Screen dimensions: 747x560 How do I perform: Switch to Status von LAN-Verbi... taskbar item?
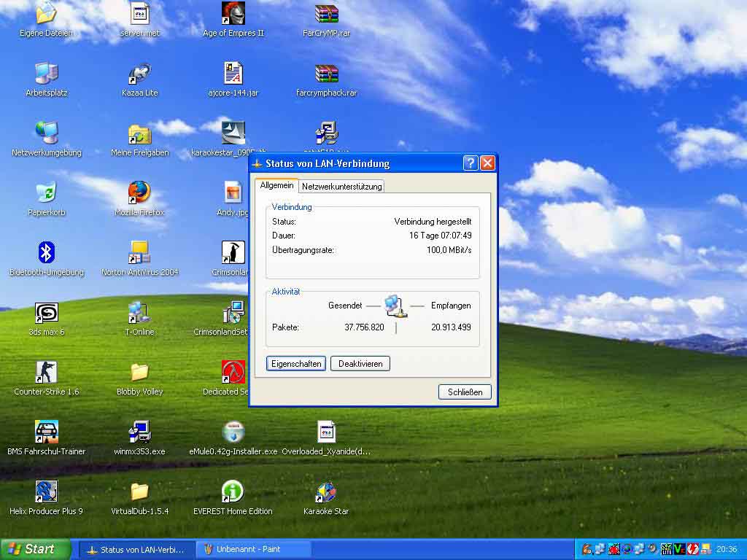[x=136, y=550]
